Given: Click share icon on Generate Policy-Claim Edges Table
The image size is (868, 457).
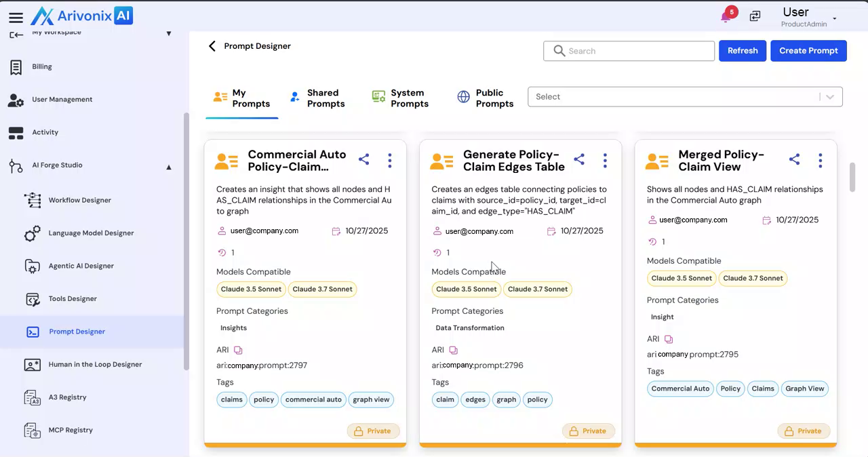Looking at the screenshot, I should tap(579, 159).
